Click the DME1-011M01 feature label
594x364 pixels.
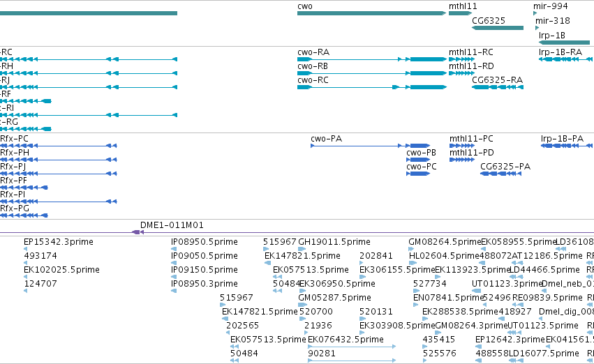[172, 225]
